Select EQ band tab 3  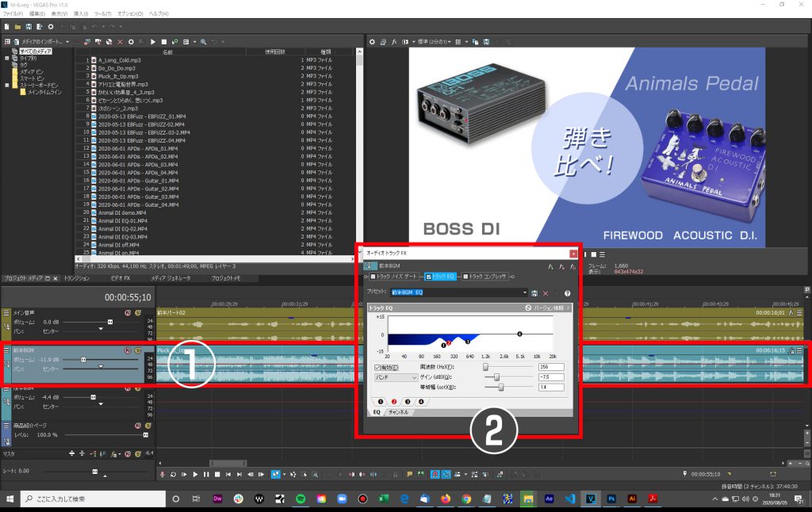[408, 402]
